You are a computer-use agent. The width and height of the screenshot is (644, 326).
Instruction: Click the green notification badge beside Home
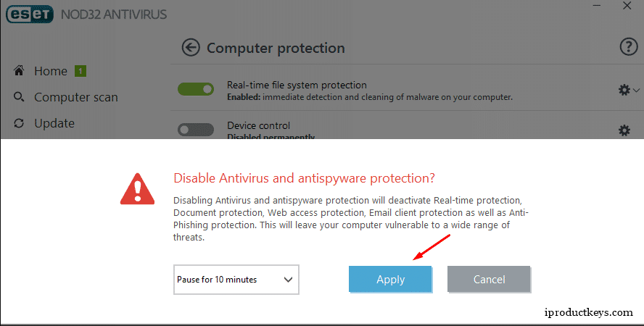tap(80, 71)
